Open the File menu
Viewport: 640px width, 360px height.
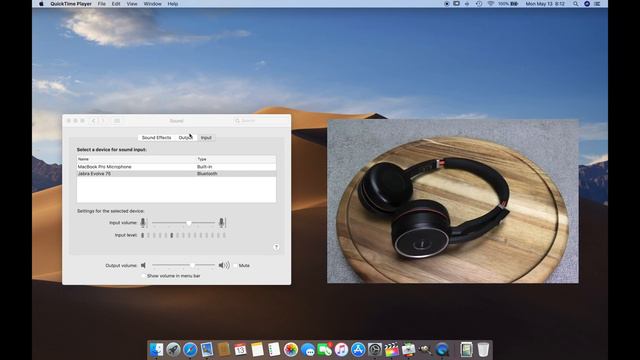point(102,4)
